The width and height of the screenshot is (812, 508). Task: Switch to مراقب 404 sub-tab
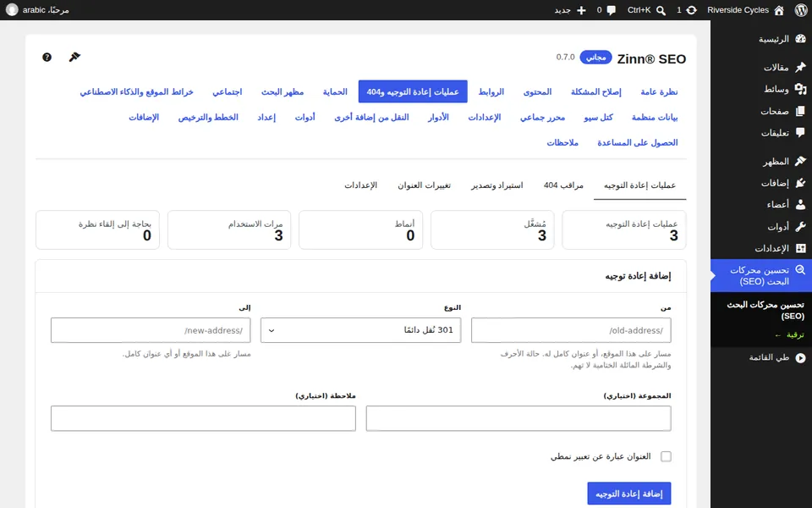(x=563, y=185)
